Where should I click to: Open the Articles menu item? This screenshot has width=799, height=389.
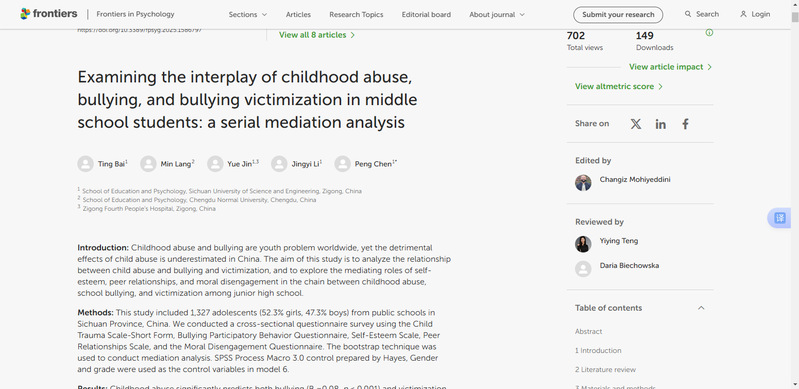[298, 14]
